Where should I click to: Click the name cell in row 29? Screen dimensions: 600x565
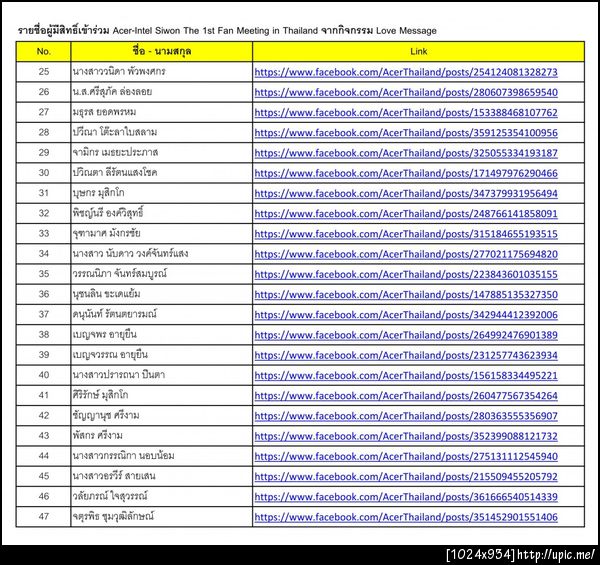point(161,153)
